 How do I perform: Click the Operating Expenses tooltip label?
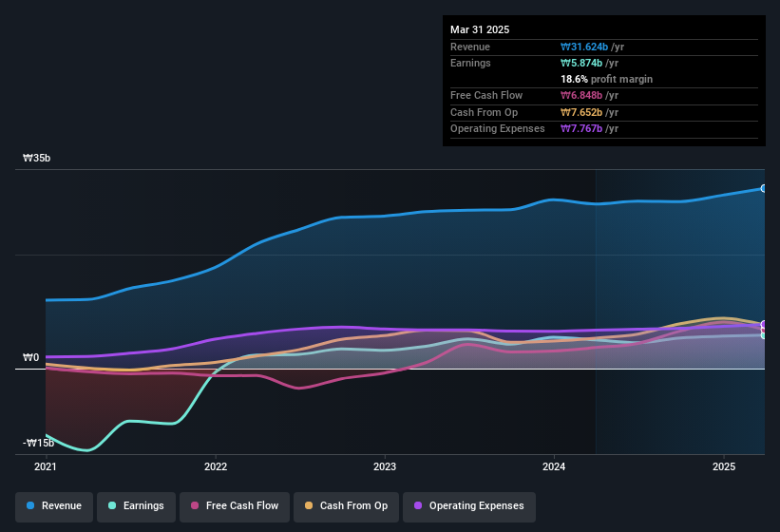tap(498, 129)
